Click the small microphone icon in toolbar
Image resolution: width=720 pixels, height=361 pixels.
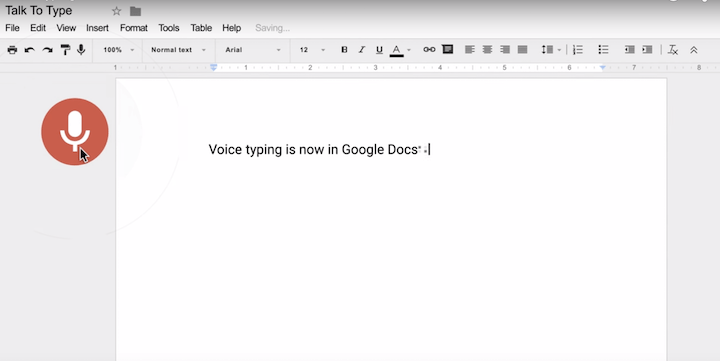[x=81, y=49]
